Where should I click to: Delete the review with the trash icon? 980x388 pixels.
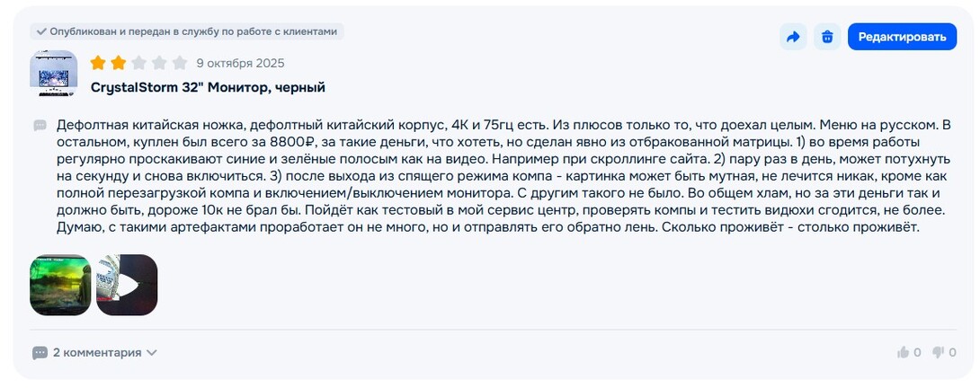(827, 37)
